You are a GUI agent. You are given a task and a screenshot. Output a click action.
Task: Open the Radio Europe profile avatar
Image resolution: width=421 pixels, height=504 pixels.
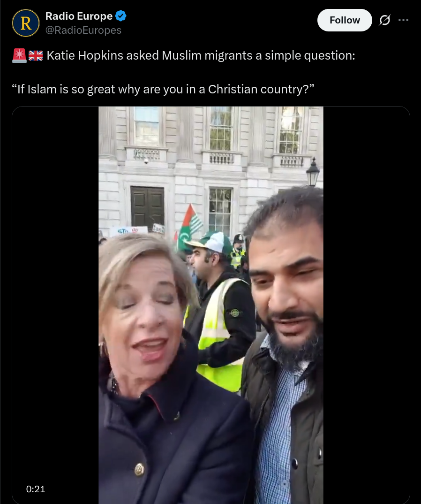pos(26,23)
